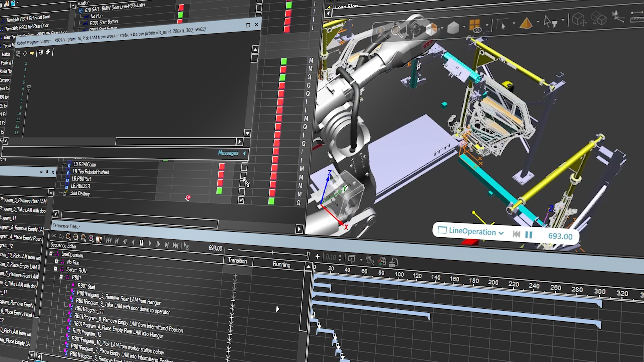Click the zoom in magnifier in Sequence Editor
This screenshot has width=644, height=362.
coord(68,237)
